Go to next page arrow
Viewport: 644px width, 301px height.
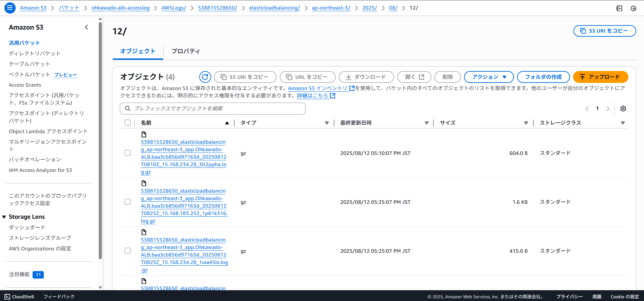coord(608,108)
